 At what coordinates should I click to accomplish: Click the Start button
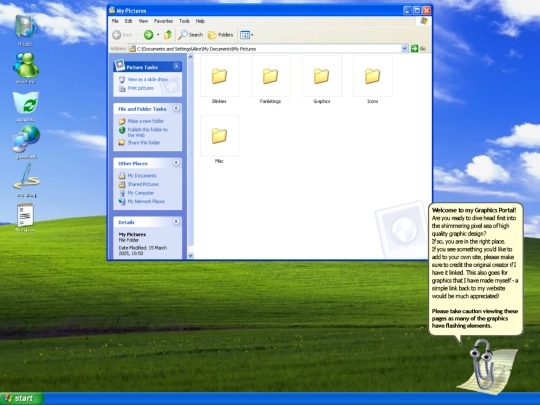[21, 398]
